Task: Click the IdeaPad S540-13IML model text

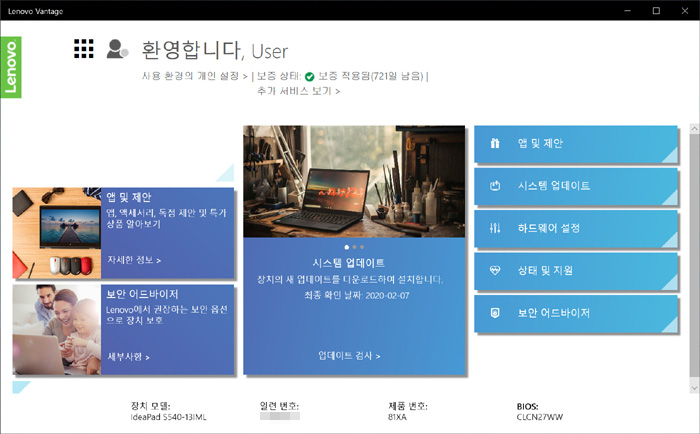Action: (x=168, y=417)
